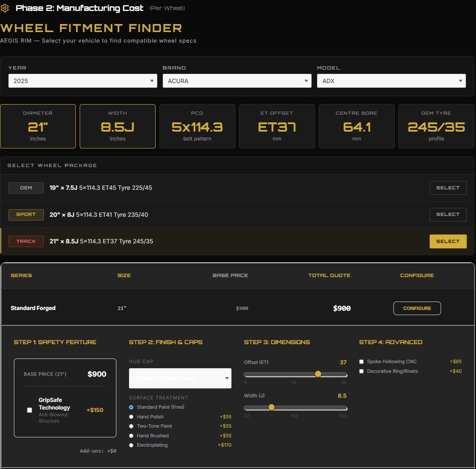Click the ET Offset ET37 card

277,127
